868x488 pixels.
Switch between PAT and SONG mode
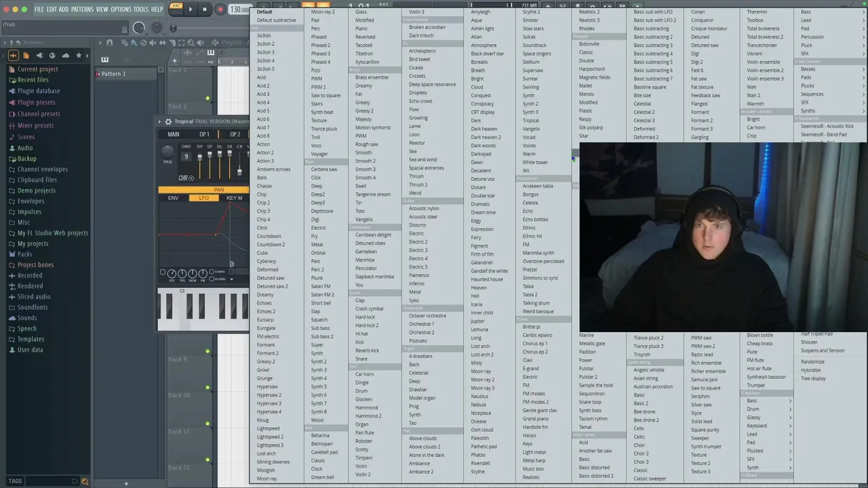point(176,8)
